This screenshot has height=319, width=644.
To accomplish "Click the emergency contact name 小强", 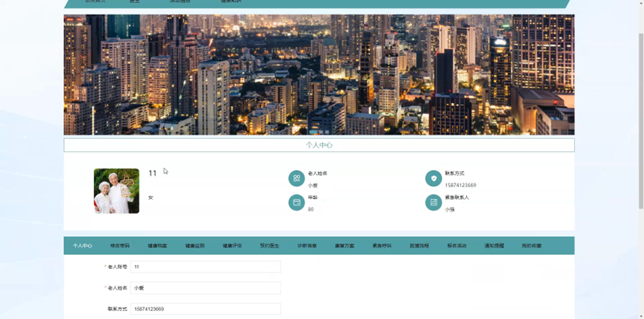I will tap(450, 209).
